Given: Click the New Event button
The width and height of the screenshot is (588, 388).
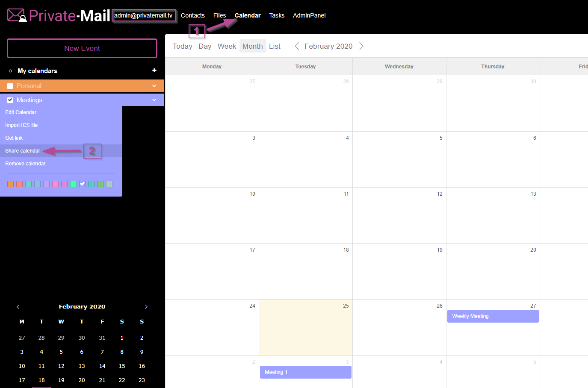Looking at the screenshot, I should point(82,48).
